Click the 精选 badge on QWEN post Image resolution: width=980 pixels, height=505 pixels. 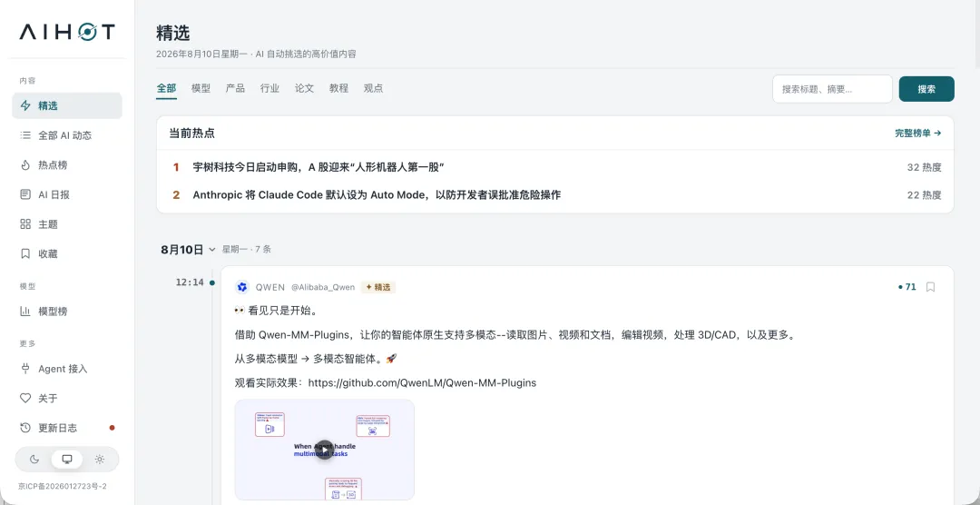378,287
